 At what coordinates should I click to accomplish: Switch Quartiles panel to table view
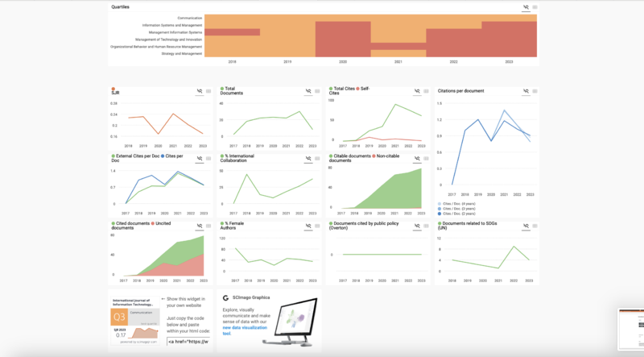click(535, 6)
